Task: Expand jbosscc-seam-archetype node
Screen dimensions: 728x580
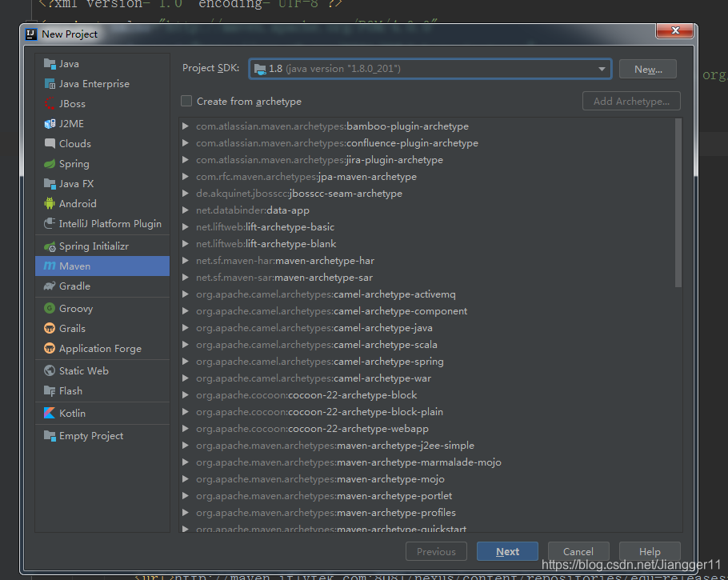Action: pyautogui.click(x=186, y=193)
